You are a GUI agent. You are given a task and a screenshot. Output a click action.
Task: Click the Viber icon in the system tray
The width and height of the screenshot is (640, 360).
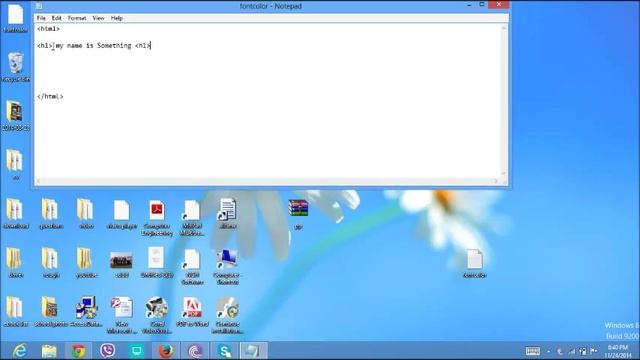pyautogui.click(x=560, y=351)
